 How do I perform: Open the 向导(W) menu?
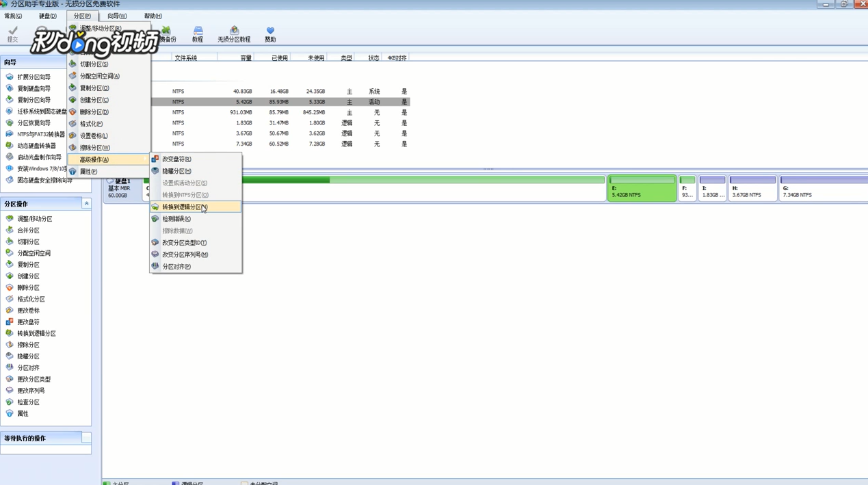(117, 16)
